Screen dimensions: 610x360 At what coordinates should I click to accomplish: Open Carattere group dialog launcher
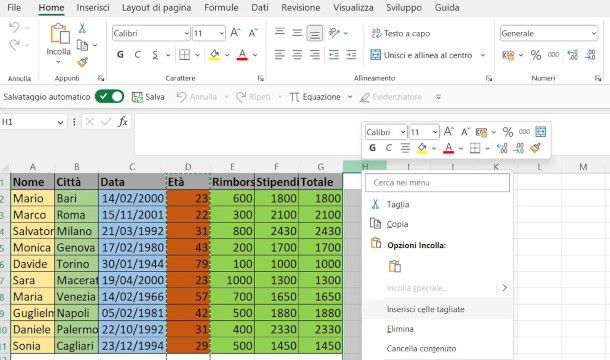[260, 78]
